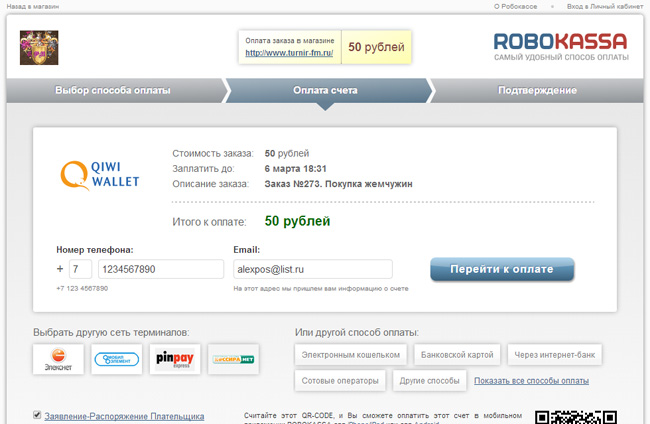650x424 pixels.
Task: Choose Через интернет-банк payment method
Action: [555, 355]
